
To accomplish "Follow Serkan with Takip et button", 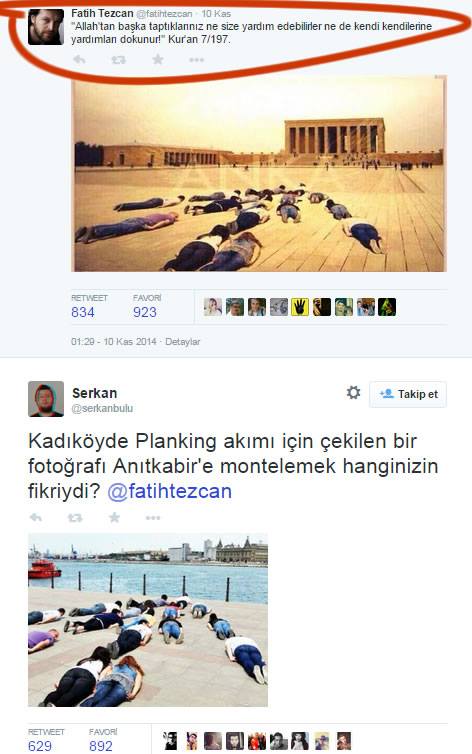I will point(408,394).
